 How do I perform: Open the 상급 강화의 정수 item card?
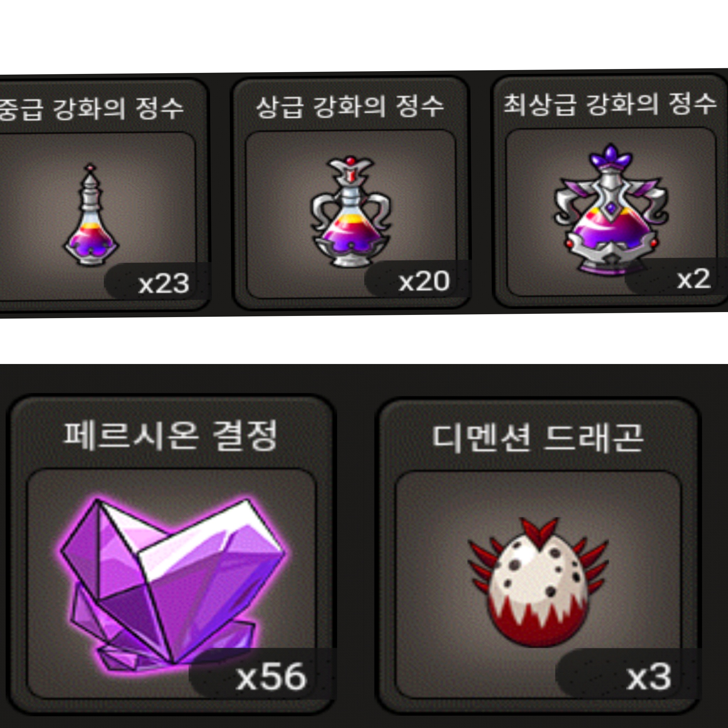click(350, 193)
